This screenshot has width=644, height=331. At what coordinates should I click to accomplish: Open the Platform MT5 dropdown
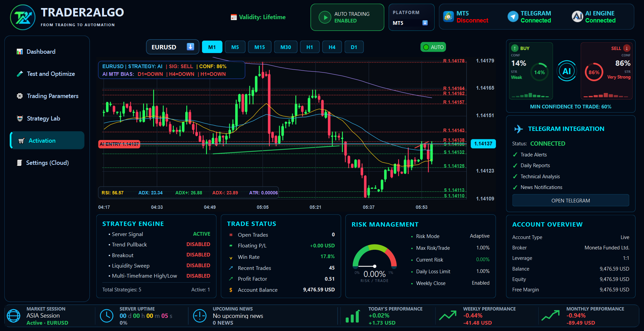(411, 23)
